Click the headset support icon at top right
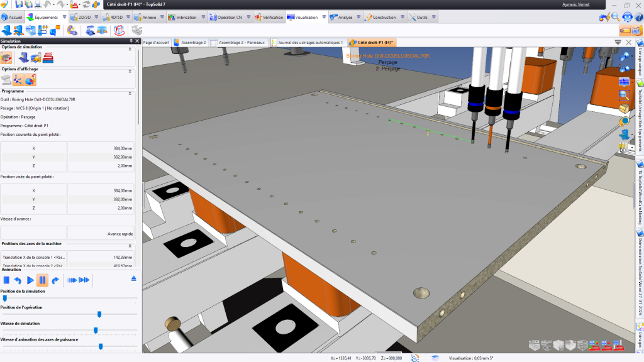This screenshot has height=362, width=644. click(x=627, y=17)
